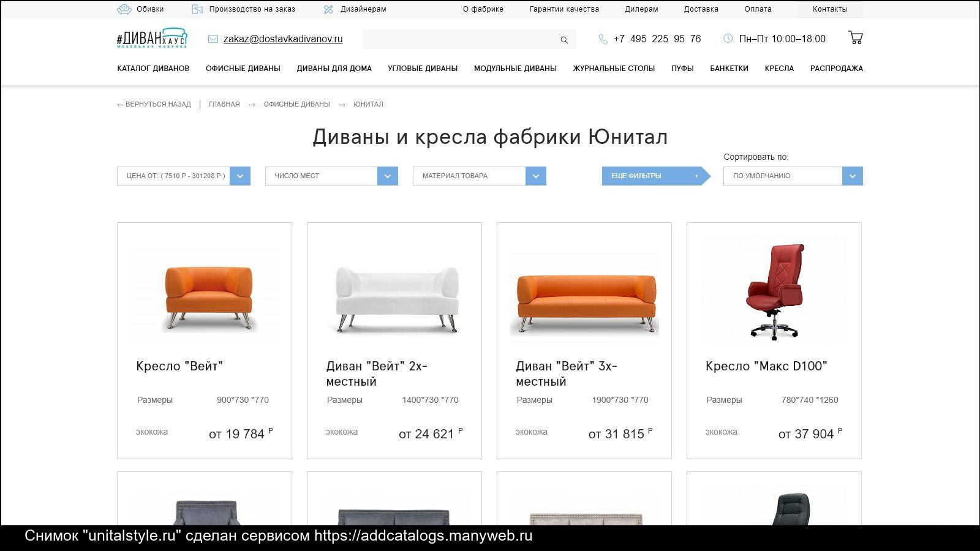Click the Обивки sofa icon
The width and height of the screenshot is (980, 551).
point(124,9)
